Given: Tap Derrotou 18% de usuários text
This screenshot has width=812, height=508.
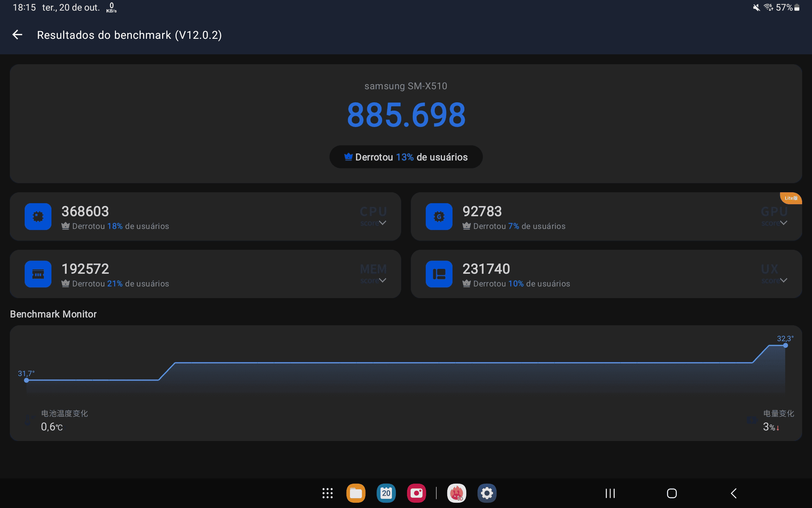Looking at the screenshot, I should (x=121, y=226).
